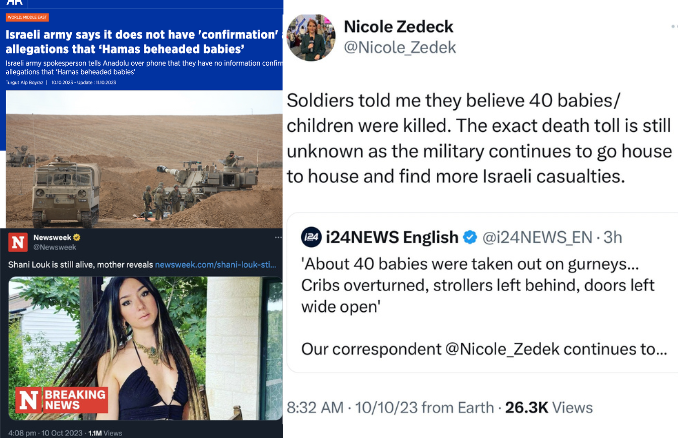Image resolution: width=678 pixels, height=438 pixels.
Task: Click the i24NEWS round logo avatar
Action: point(311,237)
